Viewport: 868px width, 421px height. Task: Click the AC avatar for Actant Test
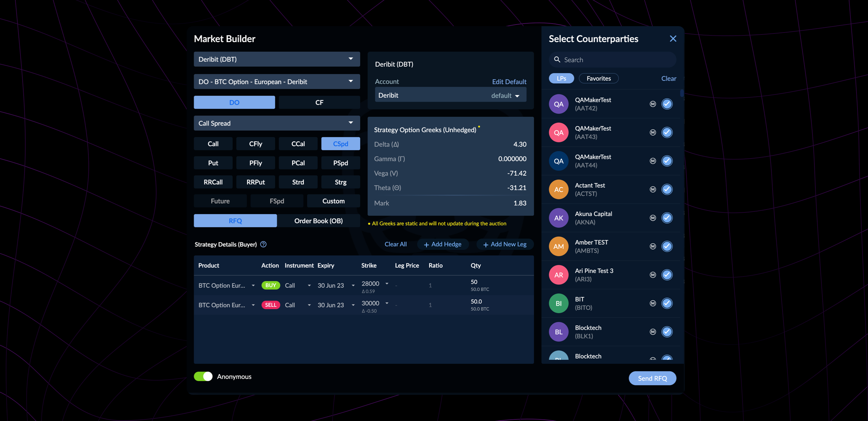[558, 189]
